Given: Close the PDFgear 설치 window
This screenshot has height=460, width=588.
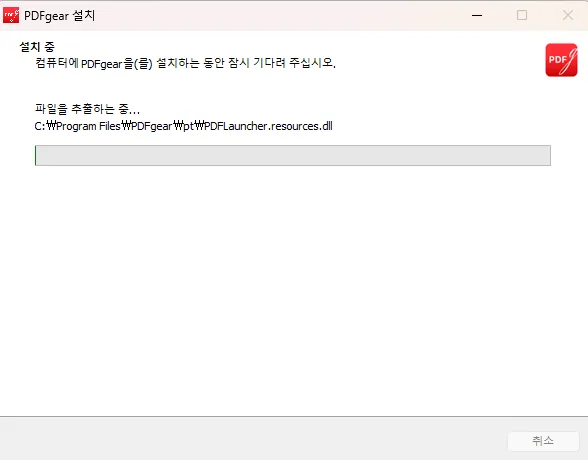Looking at the screenshot, I should [568, 15].
